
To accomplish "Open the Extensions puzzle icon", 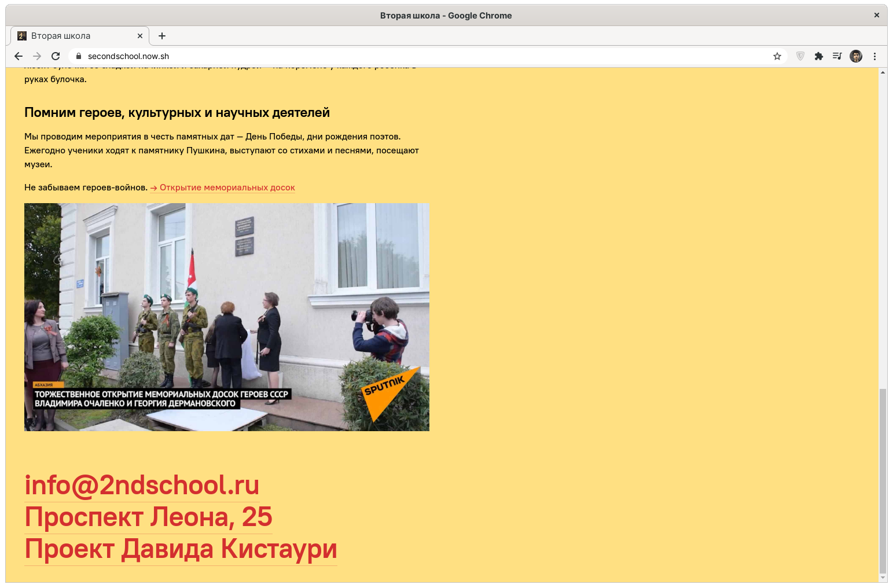I will pyautogui.click(x=819, y=56).
